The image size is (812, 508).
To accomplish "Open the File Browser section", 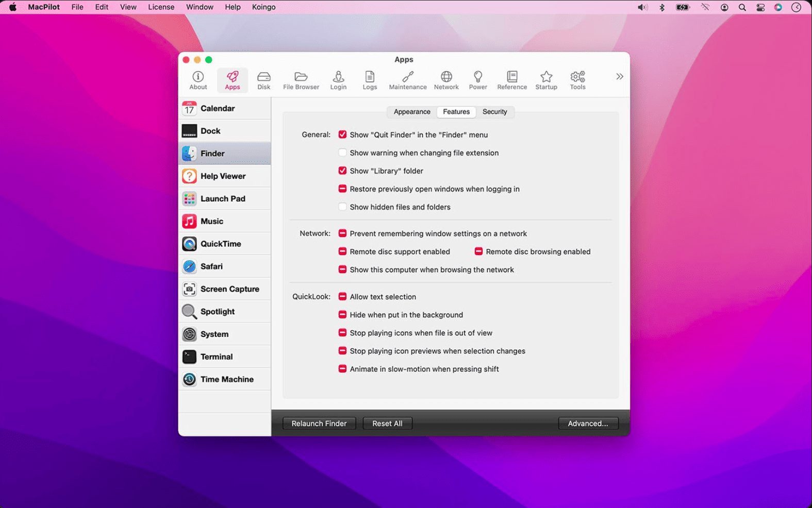I will (301, 80).
